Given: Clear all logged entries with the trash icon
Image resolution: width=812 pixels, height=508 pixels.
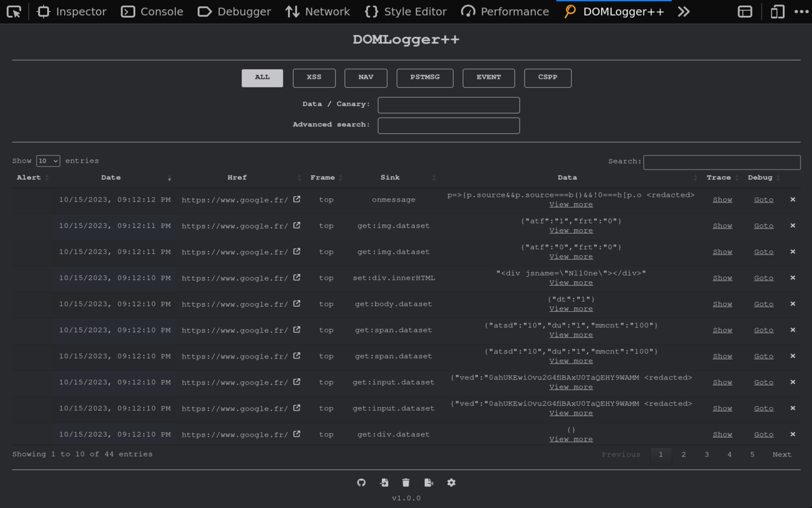Looking at the screenshot, I should [x=406, y=483].
